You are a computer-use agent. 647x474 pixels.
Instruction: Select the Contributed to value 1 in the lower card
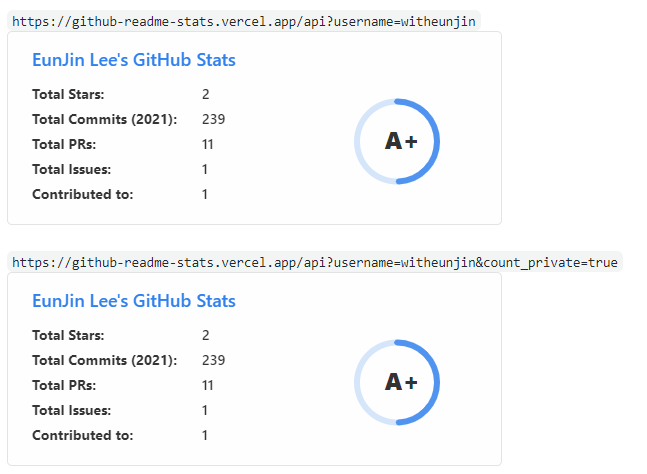(x=205, y=435)
